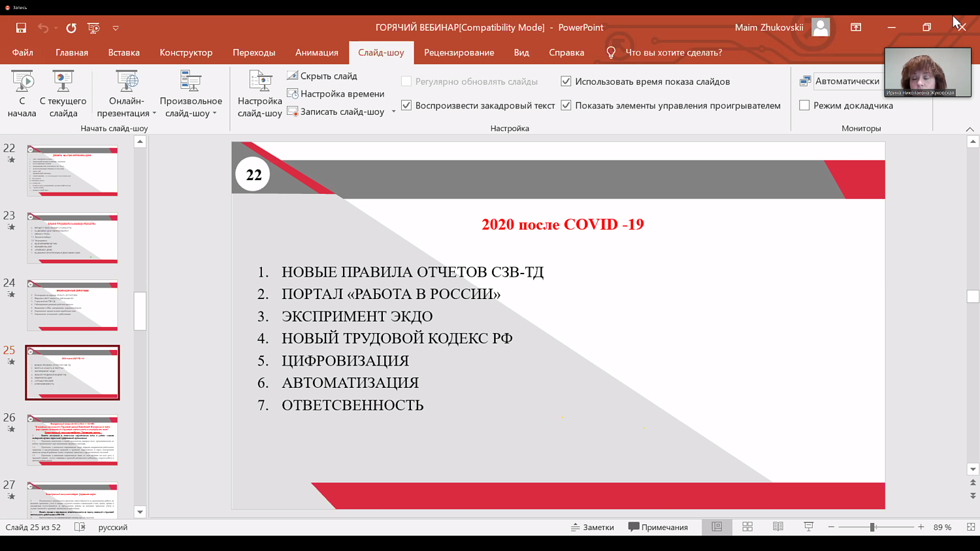Switch to the Переходы tab

pyautogui.click(x=254, y=52)
